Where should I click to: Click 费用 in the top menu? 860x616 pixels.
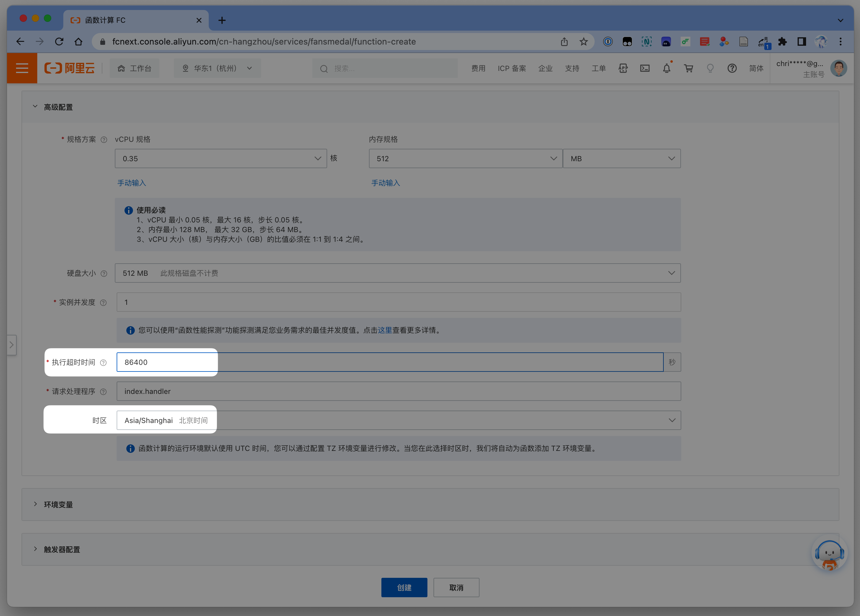pos(478,68)
